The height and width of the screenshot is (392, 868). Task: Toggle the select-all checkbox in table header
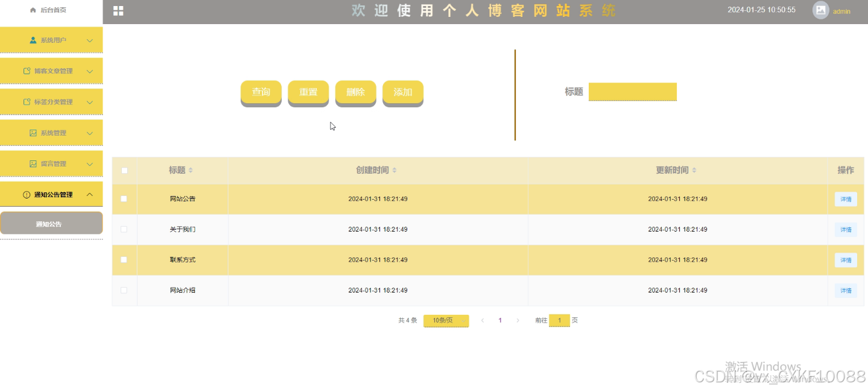[x=124, y=171]
